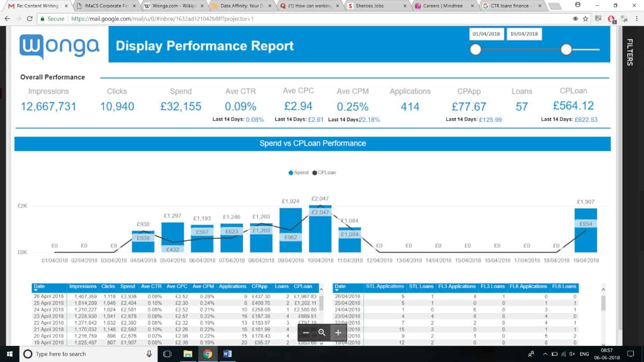Open Chrome's three-dot menu
The image size is (644, 362).
click(x=637, y=19)
